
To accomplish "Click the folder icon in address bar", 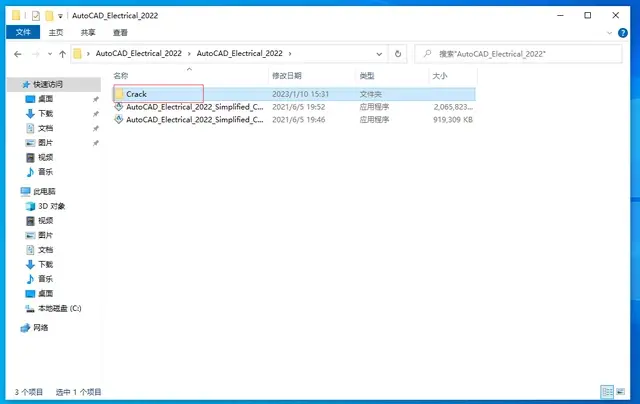I will pyautogui.click(x=78, y=53).
